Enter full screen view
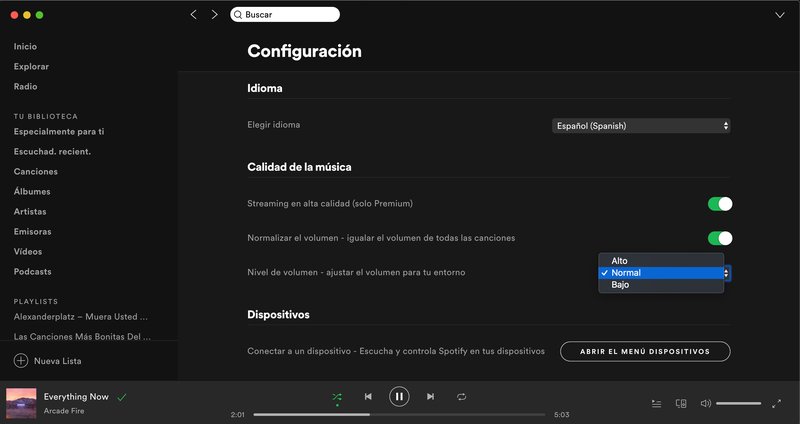This screenshot has width=800, height=424. tap(777, 404)
